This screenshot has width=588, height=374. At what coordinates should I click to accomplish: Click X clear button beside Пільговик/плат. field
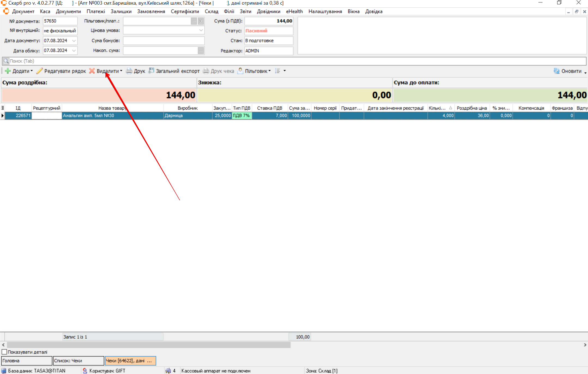point(201,21)
